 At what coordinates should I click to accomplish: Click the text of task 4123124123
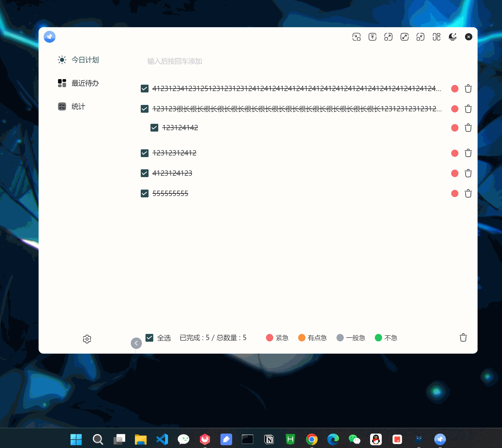pyautogui.click(x=172, y=173)
